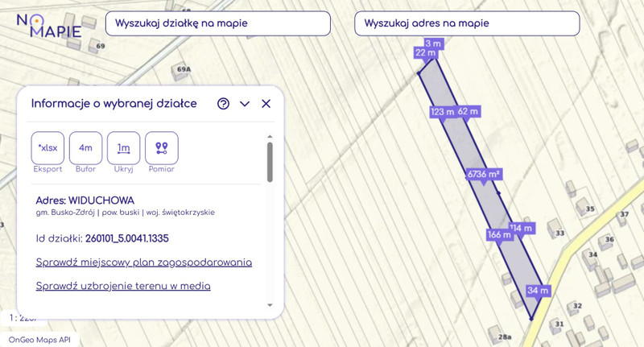Image resolution: width=644 pixels, height=347 pixels.
Task: Click the 6736 m² area label
Action: tap(484, 174)
